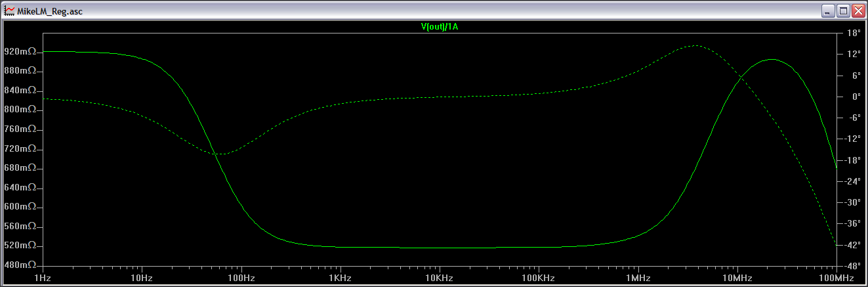Click the 10MHz frequency axis label
The image size is (868, 287).
(737, 277)
